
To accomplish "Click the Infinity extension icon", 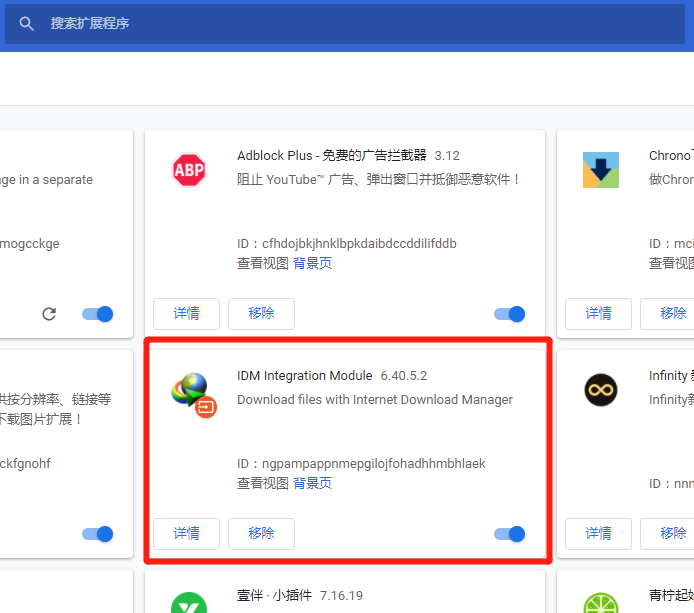I will 601,390.
